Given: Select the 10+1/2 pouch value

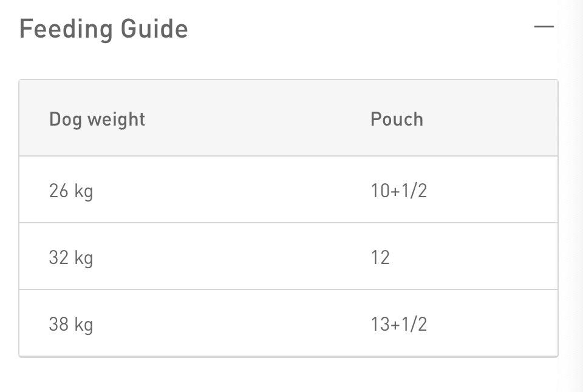Looking at the screenshot, I should click(399, 191).
